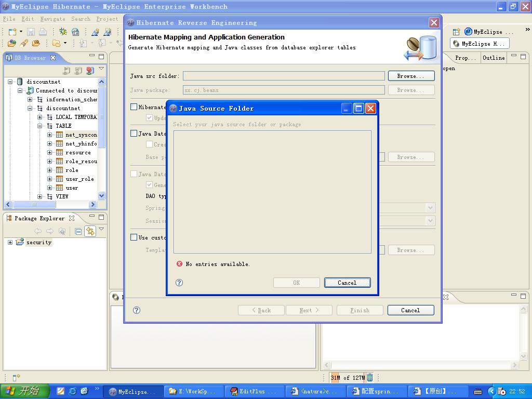Click Cancel in the Java Source Folder dialog
This screenshot has height=399, width=532.
[347, 282]
